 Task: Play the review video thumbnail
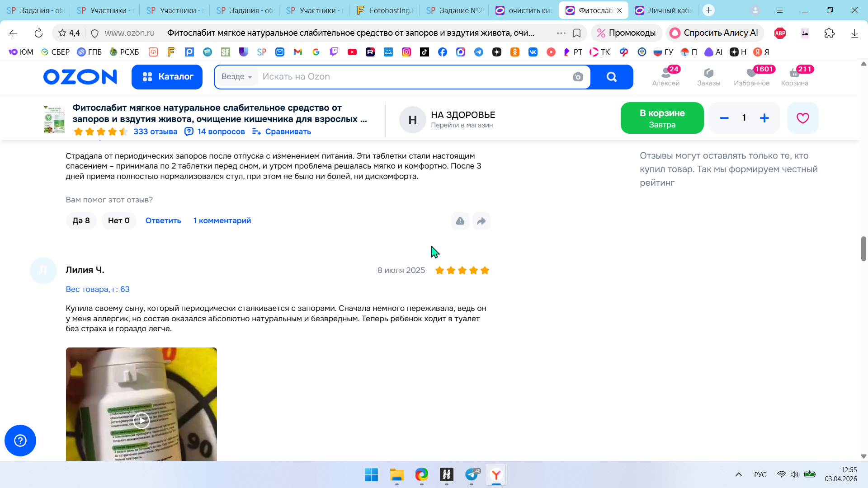click(142, 421)
